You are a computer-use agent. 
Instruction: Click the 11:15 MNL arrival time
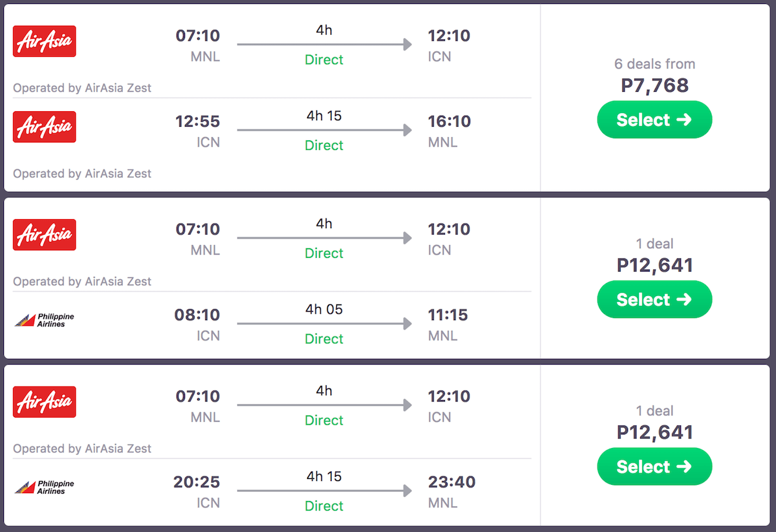(449, 315)
